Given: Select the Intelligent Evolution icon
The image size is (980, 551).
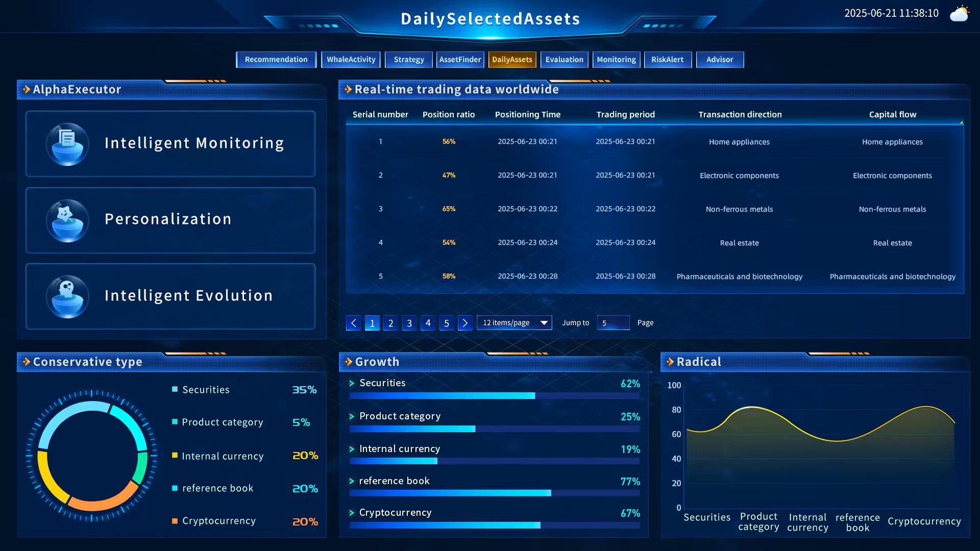Looking at the screenshot, I should point(68,296).
